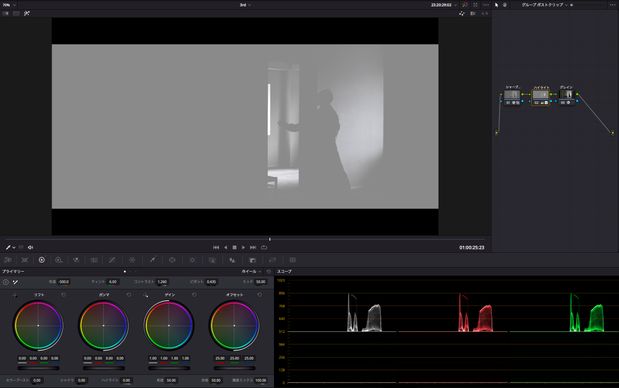Reset all primaries next to ホイール

(x=269, y=272)
